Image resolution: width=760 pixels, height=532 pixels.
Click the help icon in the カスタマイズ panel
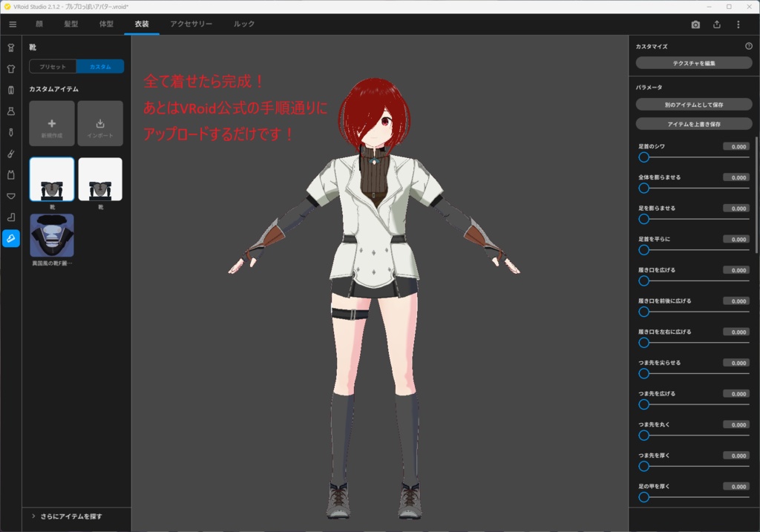[x=749, y=45]
